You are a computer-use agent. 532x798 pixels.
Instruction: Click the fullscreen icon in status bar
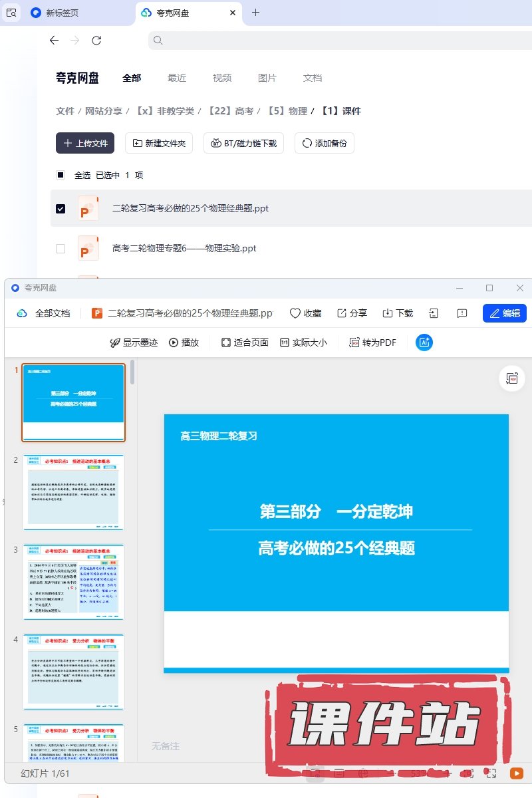(491, 773)
